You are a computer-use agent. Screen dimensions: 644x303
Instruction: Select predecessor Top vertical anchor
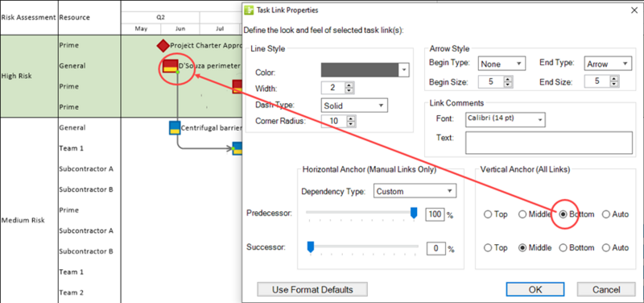pyautogui.click(x=488, y=214)
